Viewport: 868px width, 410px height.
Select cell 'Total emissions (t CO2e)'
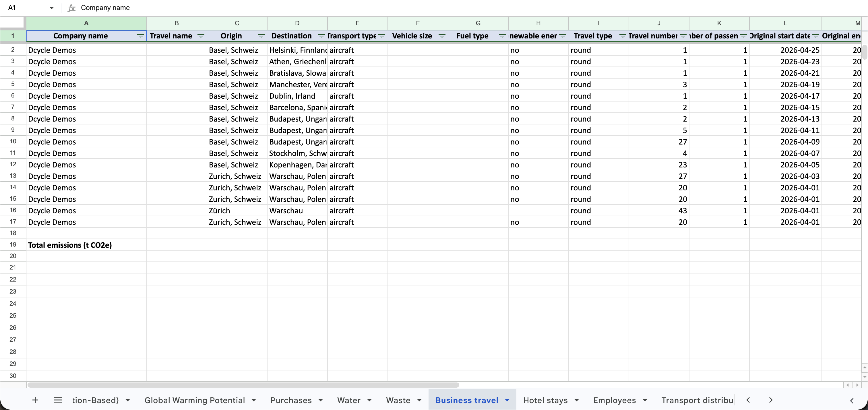[87, 245]
